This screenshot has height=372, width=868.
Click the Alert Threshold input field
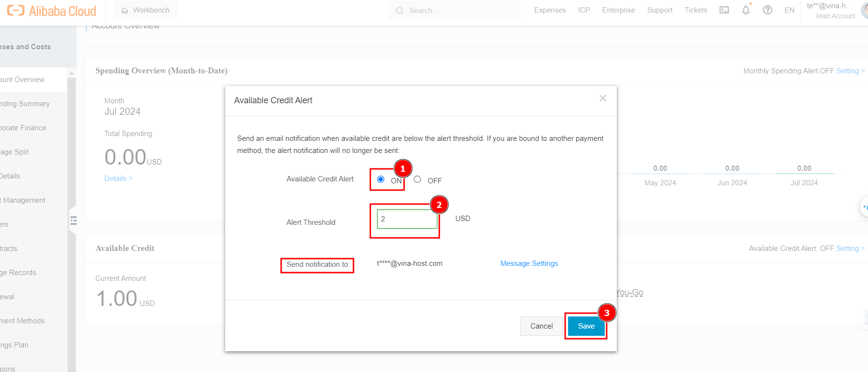[407, 219]
